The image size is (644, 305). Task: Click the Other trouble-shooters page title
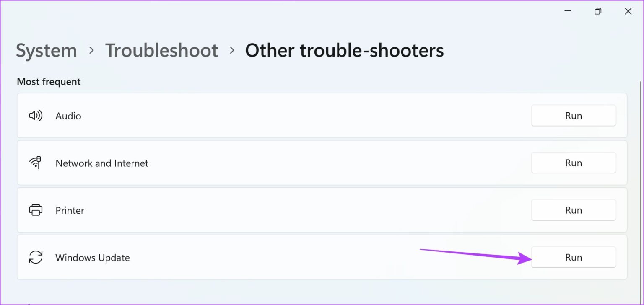click(x=344, y=51)
